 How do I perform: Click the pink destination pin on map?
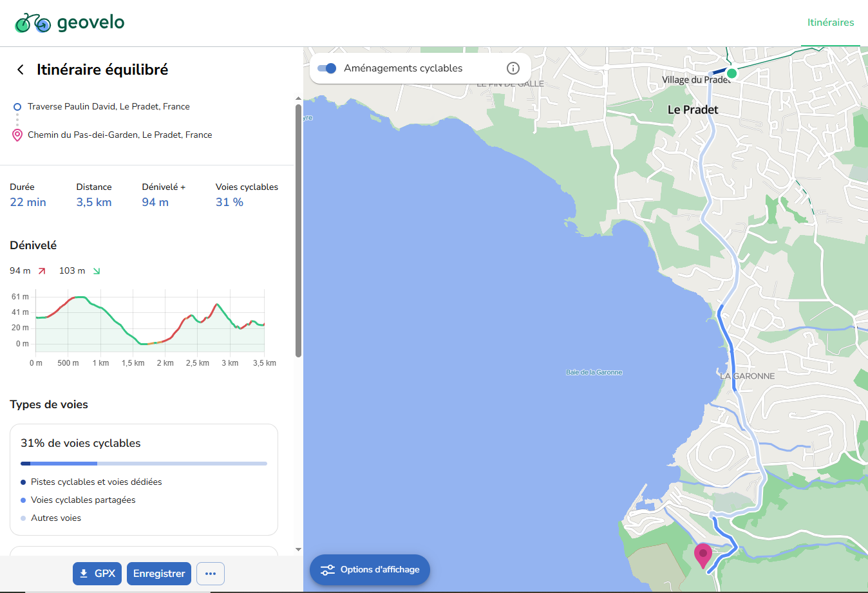tap(703, 554)
